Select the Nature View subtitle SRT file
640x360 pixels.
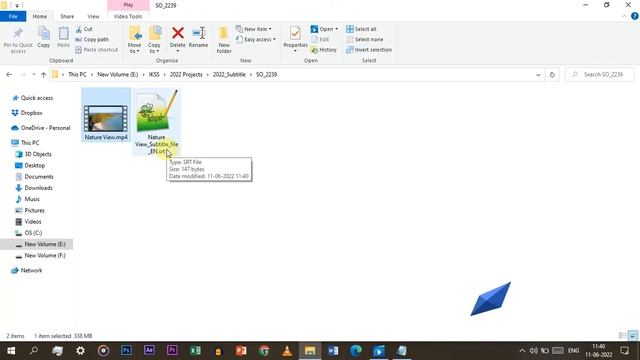pos(156,122)
